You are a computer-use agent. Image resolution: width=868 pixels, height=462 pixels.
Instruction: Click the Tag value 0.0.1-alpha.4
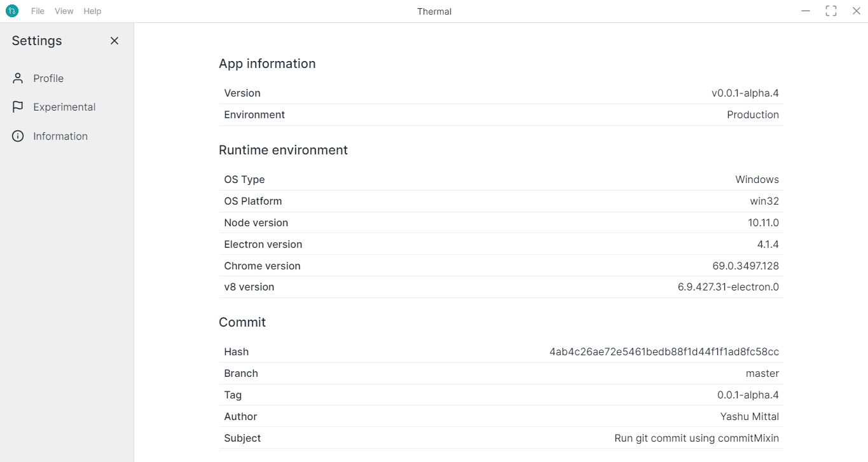point(748,395)
